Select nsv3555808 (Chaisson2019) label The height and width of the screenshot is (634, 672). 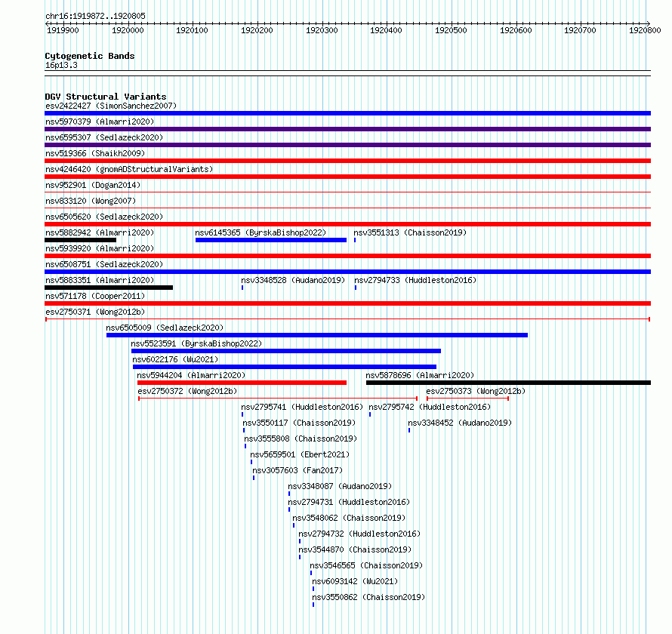click(301, 439)
